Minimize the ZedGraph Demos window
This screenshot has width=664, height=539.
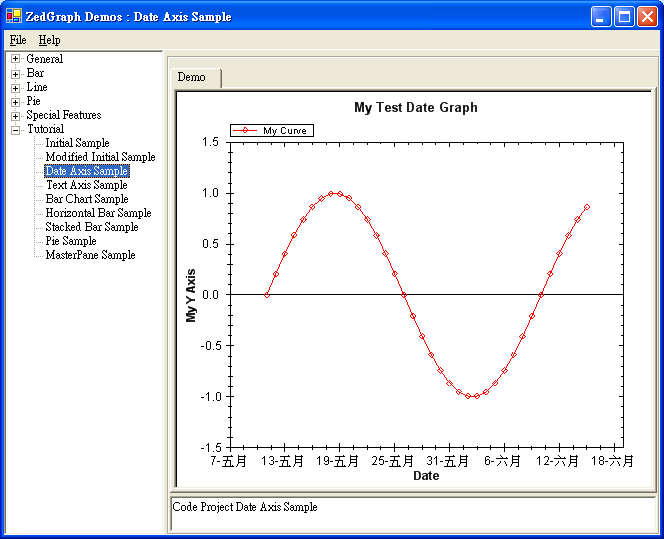(x=601, y=17)
